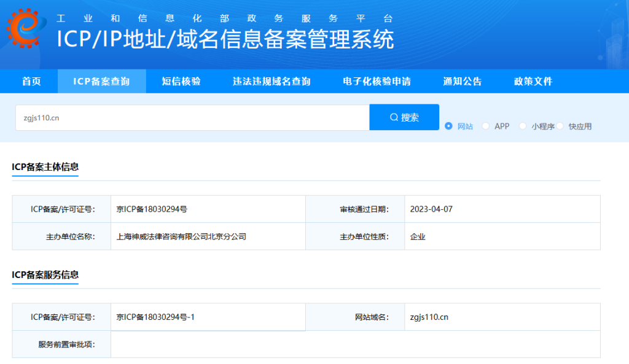
Task: Select the 网站 radio option
Action: 448,126
